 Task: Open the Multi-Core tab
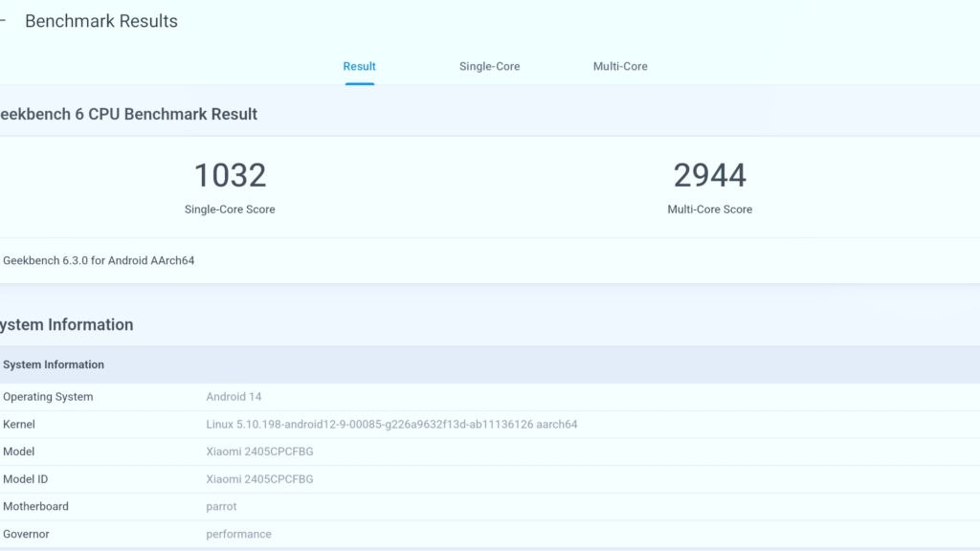(620, 67)
